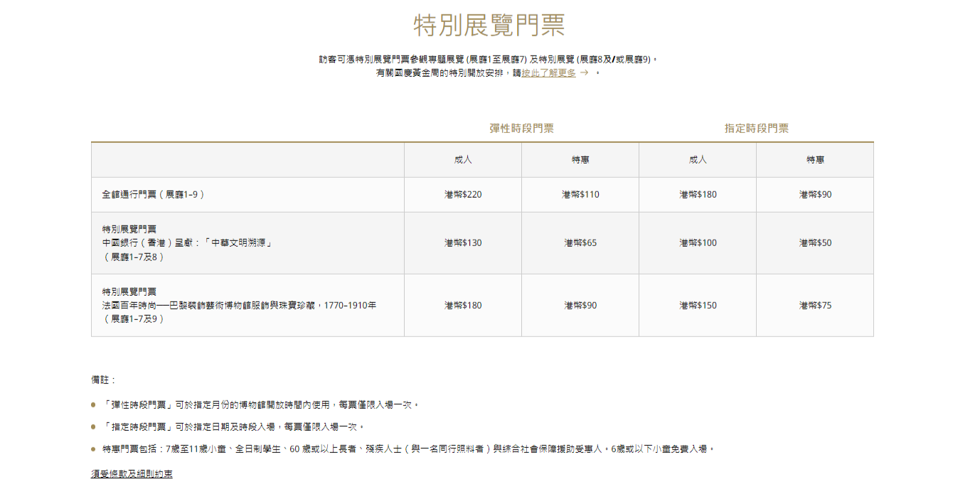The width and height of the screenshot is (980, 492).
Task: Click the 成人 header under 彈性時段門票
Action: 463,160
